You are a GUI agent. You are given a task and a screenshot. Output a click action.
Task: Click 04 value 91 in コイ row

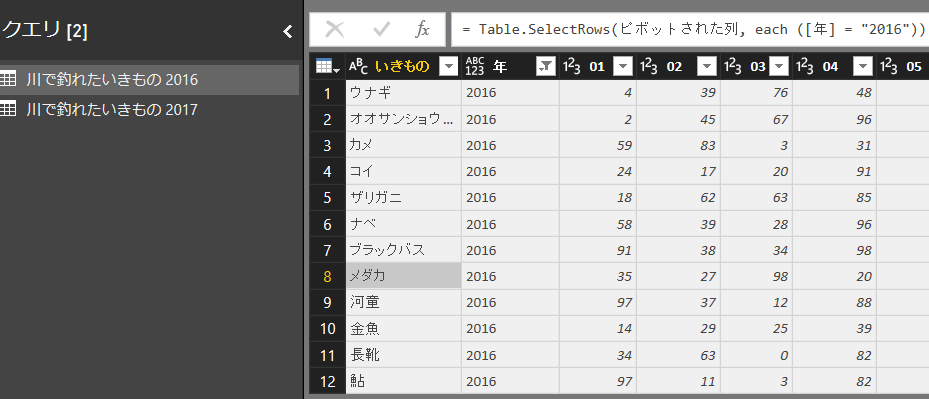point(835,171)
